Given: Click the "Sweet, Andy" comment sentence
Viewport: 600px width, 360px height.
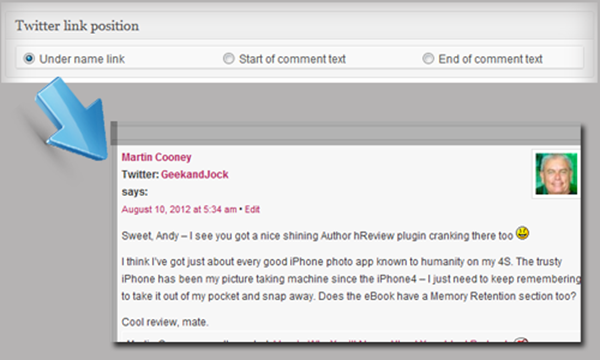Looking at the screenshot, I should pyautogui.click(x=317, y=236).
